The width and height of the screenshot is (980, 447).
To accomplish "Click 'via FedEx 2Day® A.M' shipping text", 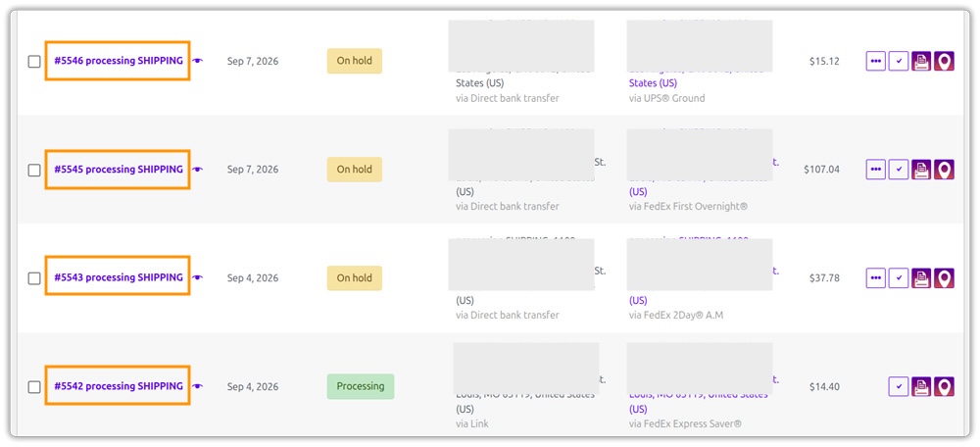I will [x=675, y=315].
